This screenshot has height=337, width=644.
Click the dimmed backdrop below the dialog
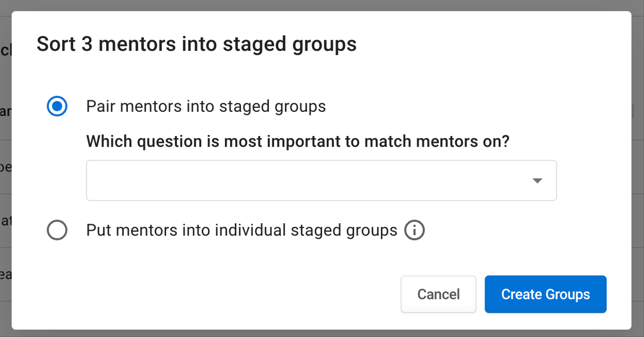pyautogui.click(x=322, y=333)
